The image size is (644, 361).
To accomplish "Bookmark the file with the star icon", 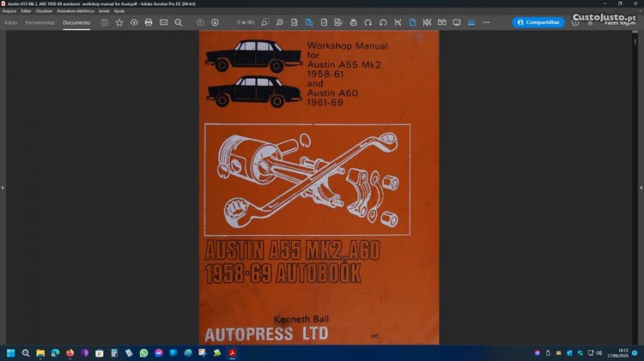I will (119, 22).
